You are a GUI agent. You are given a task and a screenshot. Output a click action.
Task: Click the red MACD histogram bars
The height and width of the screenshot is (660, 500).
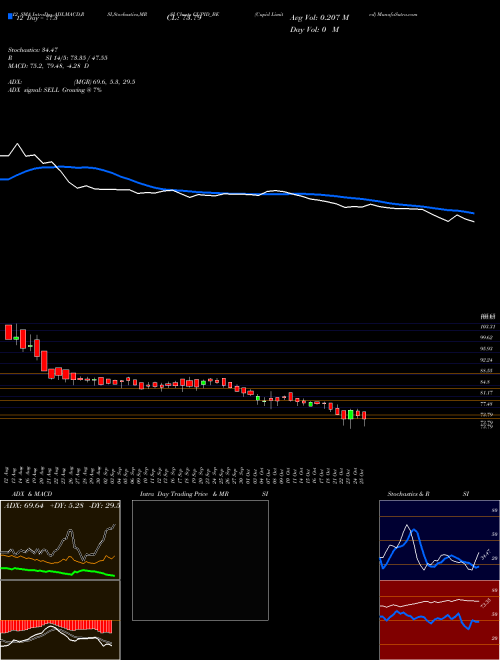point(56,626)
